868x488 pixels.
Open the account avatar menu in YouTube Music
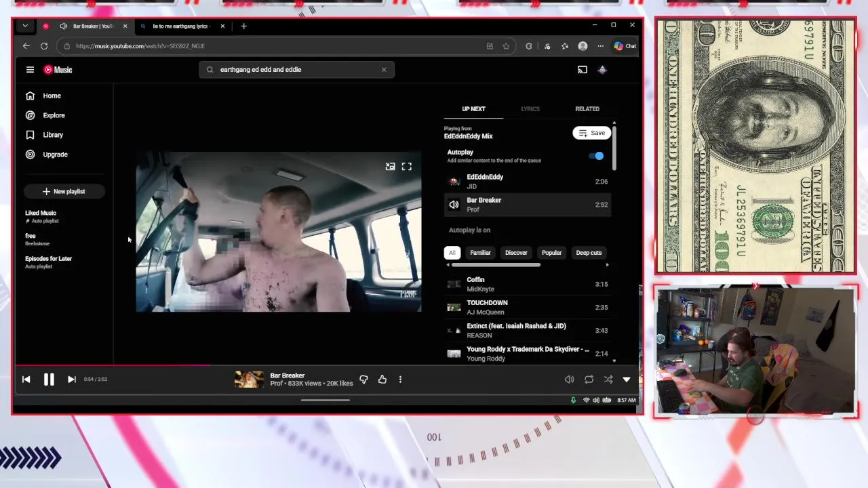(602, 70)
